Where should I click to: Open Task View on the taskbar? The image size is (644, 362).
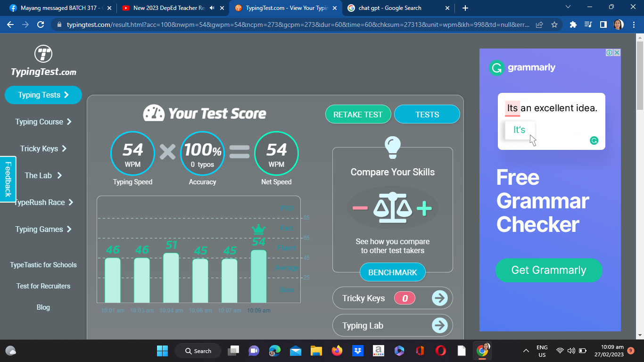click(233, 351)
